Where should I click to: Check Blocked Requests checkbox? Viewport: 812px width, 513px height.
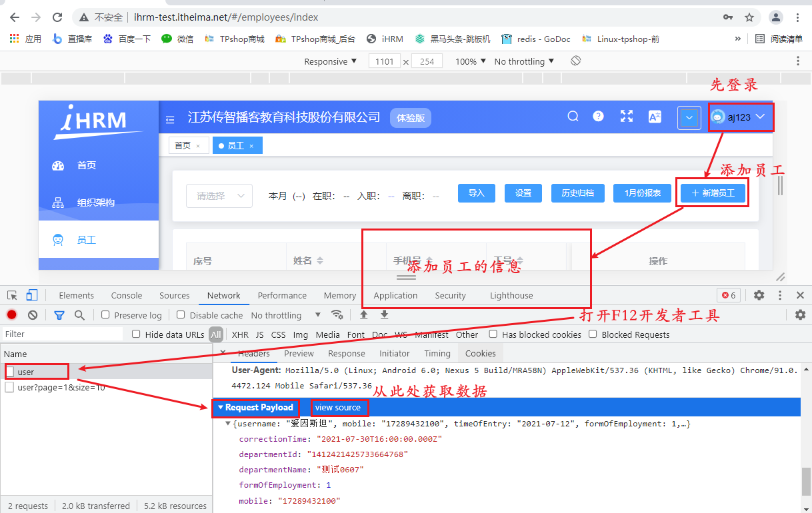593,334
